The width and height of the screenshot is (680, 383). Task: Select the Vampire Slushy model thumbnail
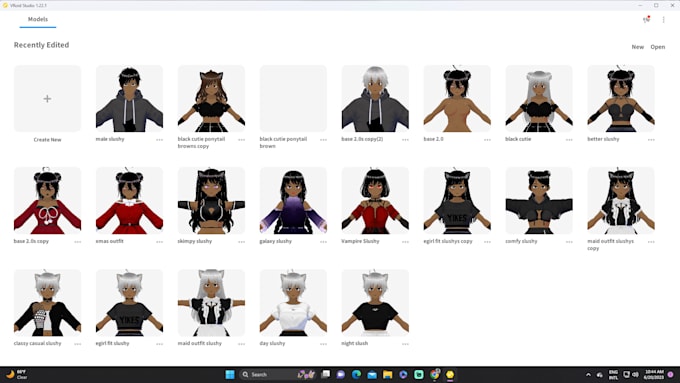point(375,200)
